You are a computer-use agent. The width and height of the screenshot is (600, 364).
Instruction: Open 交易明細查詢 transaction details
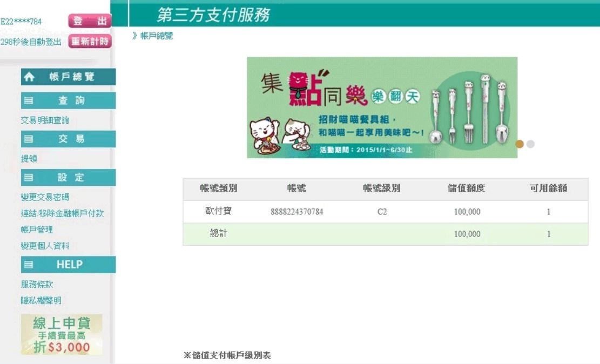(45, 120)
